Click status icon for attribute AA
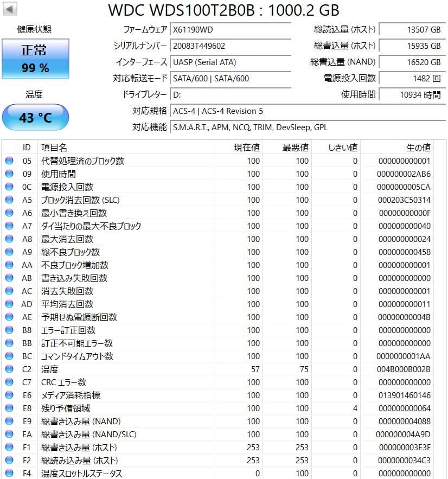448x479 pixels. pyautogui.click(x=9, y=265)
